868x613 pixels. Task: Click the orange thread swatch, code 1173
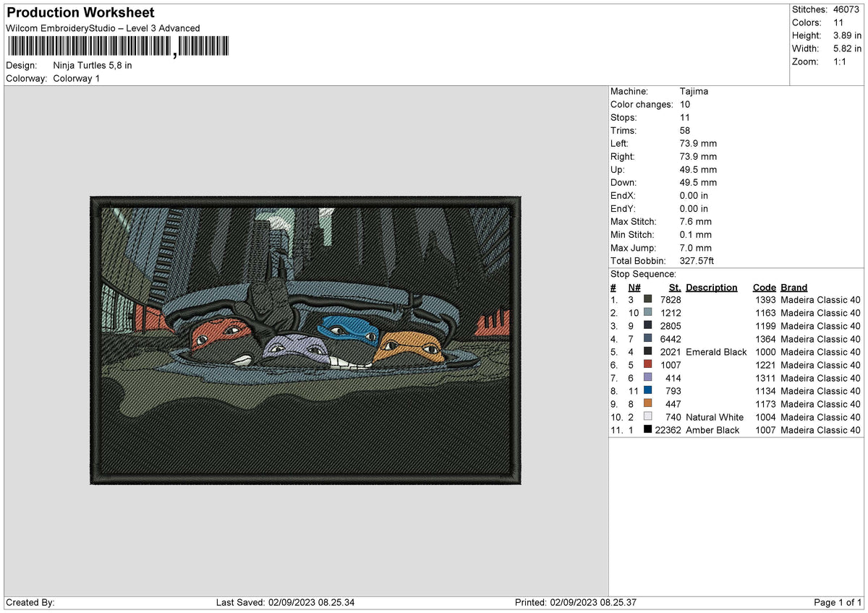(x=647, y=404)
